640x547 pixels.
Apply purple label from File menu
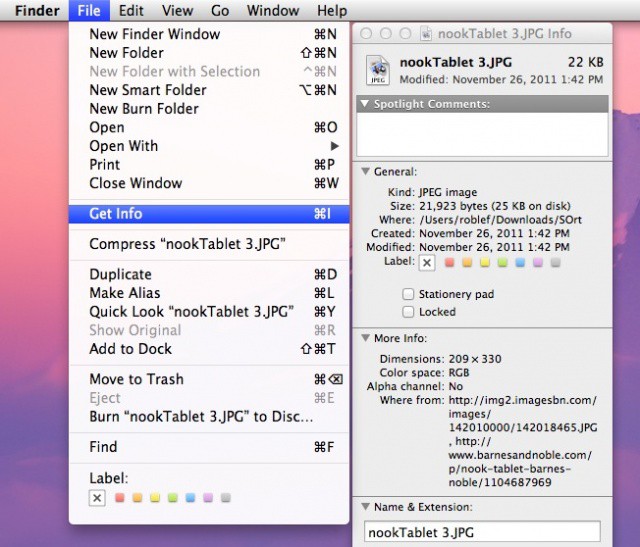[x=208, y=497]
